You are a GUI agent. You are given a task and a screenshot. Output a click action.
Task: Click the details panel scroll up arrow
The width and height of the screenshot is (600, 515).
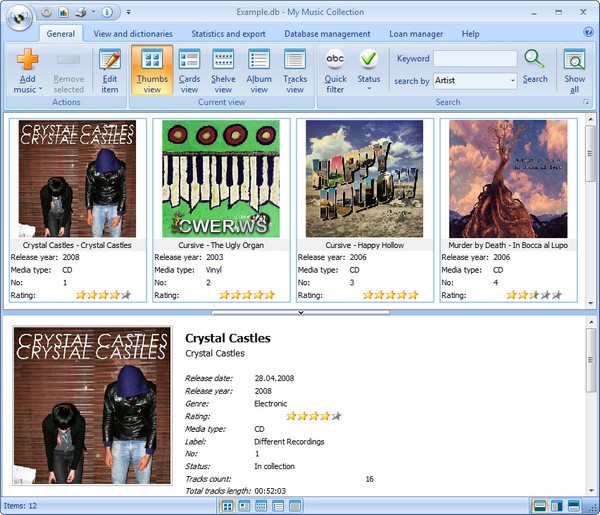(591, 322)
